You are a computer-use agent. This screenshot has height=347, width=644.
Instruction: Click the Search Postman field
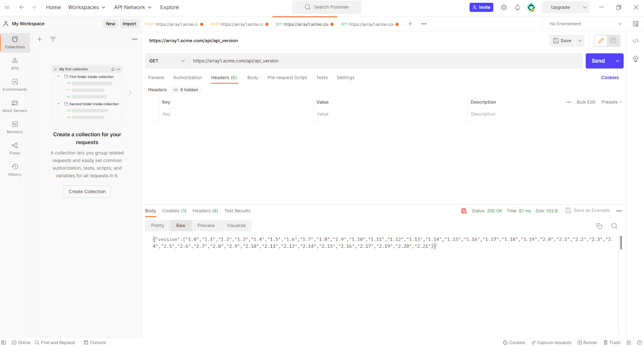[327, 7]
